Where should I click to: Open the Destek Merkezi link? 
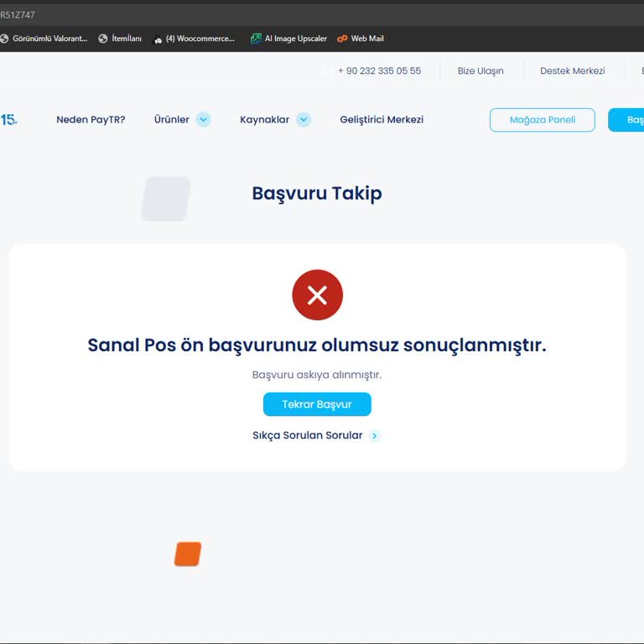[x=573, y=70]
